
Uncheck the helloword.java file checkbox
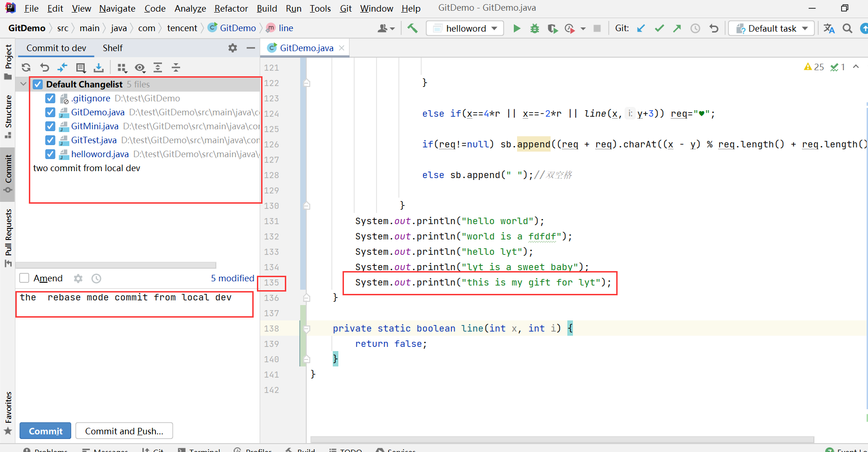(50, 154)
